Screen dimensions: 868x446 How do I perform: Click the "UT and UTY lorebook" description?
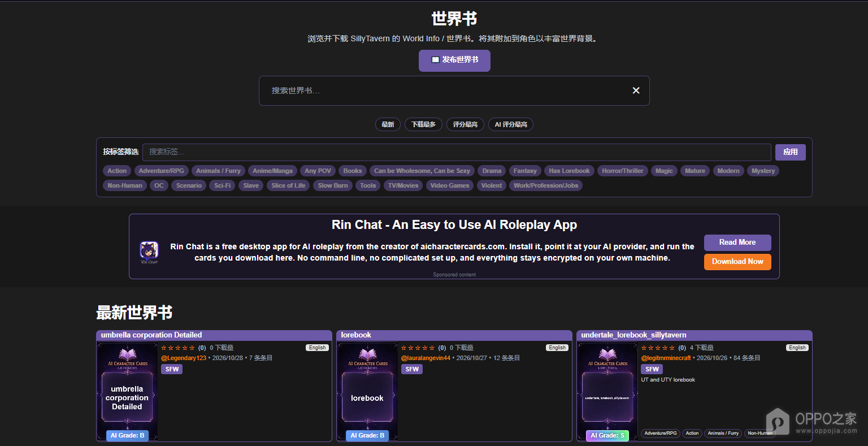point(668,380)
